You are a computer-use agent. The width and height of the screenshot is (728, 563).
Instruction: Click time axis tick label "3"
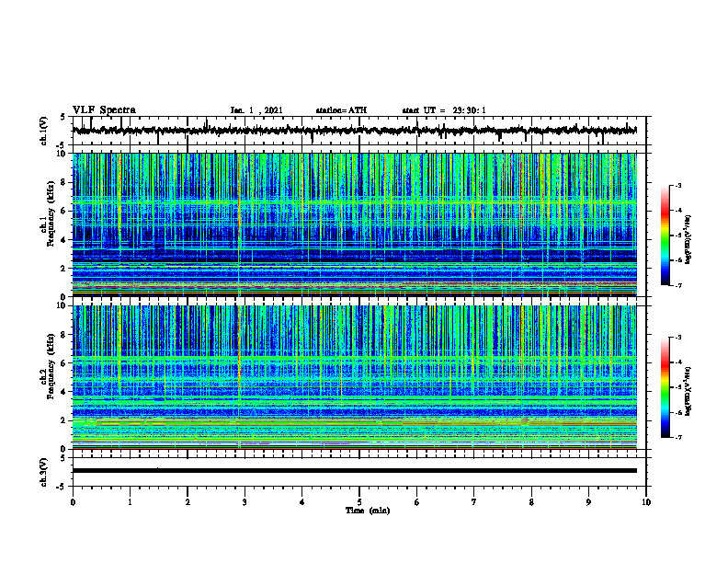pos(245,502)
